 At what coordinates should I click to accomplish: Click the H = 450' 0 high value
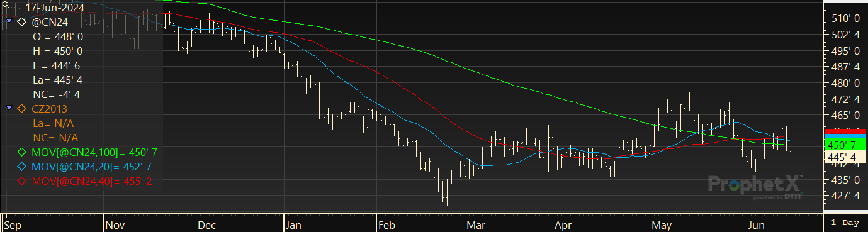click(x=58, y=51)
